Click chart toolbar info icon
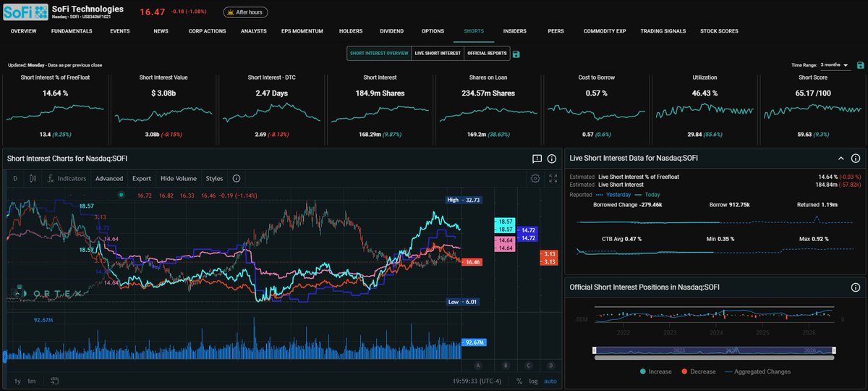The image size is (868, 391). click(236, 178)
